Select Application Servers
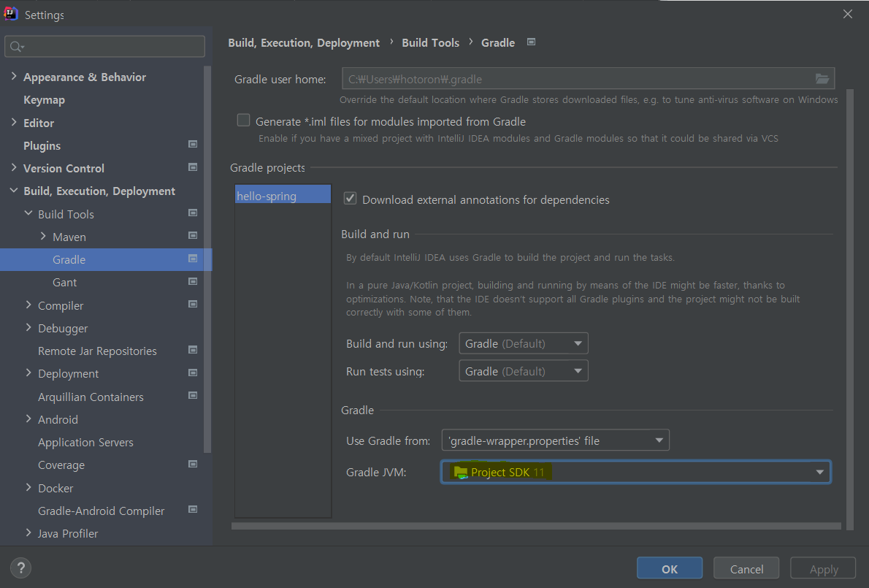869x588 pixels. click(x=86, y=442)
